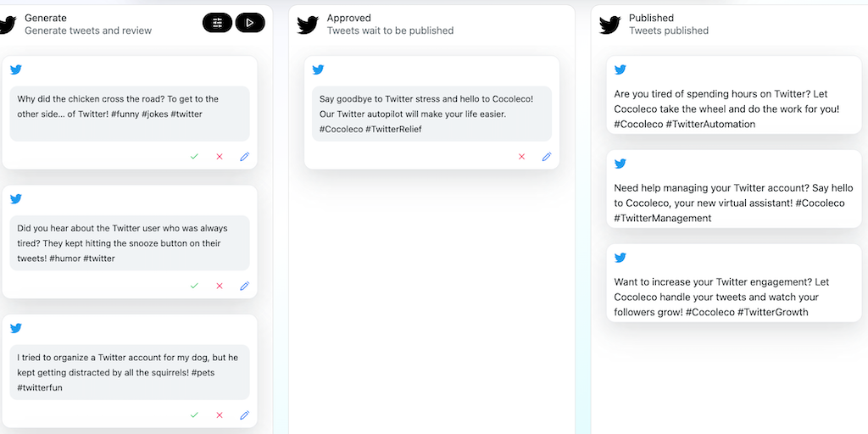Click the play button to generate tweets
The height and width of the screenshot is (434, 868).
tap(249, 23)
